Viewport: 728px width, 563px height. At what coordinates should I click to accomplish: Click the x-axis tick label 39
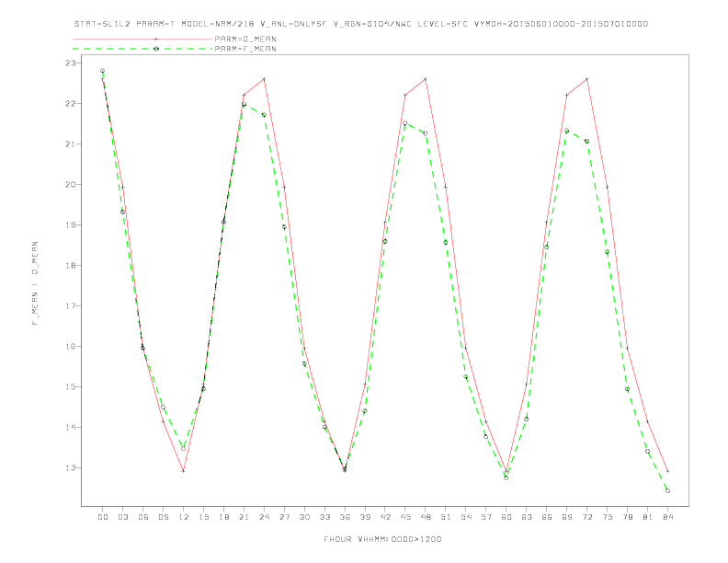tap(365, 517)
